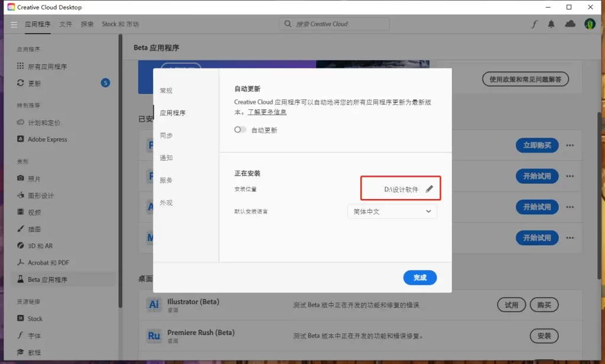This screenshot has height=364, width=605.
Task: Click 开始试用 for the first trial app
Action: point(537,176)
